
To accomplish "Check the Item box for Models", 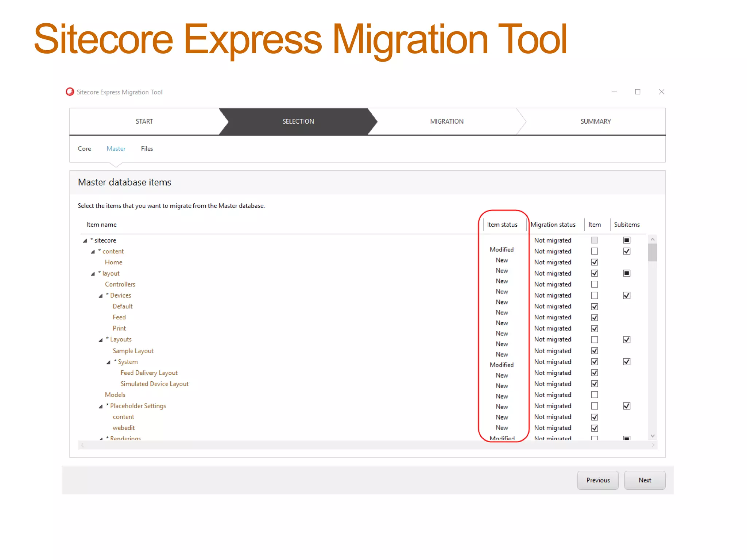I will click(595, 395).
